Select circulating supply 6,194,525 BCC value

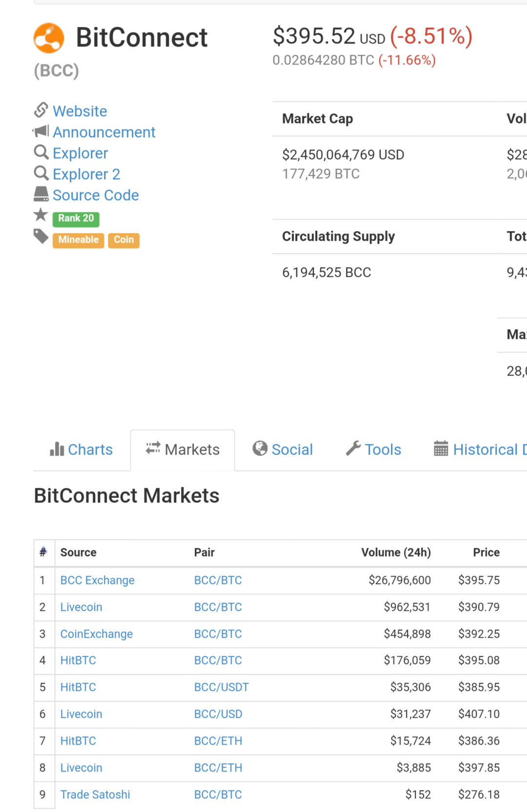(326, 272)
